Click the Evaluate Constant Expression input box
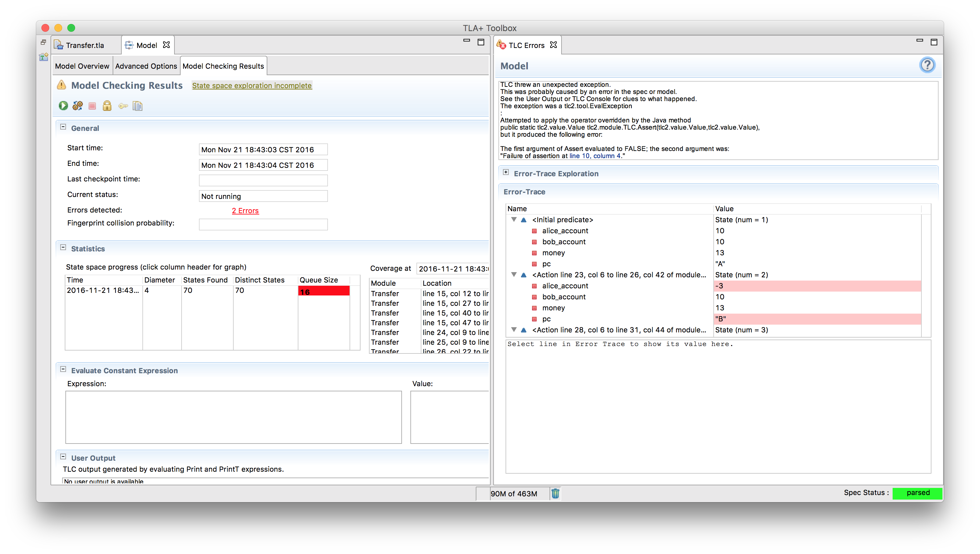980x554 pixels. (x=233, y=417)
